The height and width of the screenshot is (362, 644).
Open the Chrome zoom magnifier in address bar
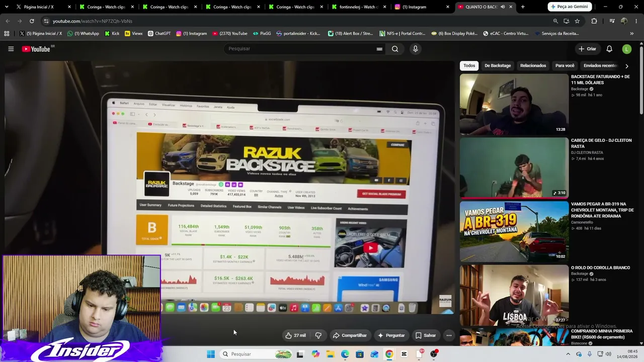click(555, 21)
